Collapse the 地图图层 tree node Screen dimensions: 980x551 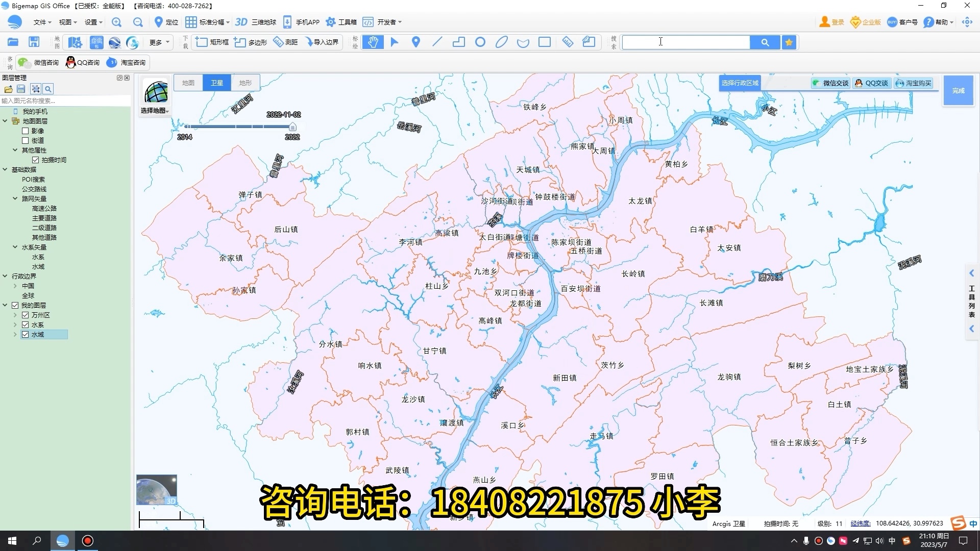(x=5, y=121)
